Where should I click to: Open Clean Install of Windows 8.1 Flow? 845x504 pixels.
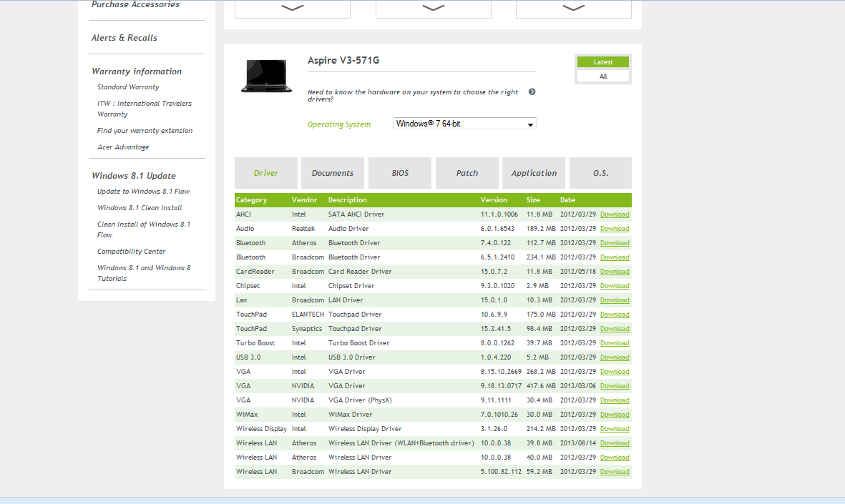144,229
